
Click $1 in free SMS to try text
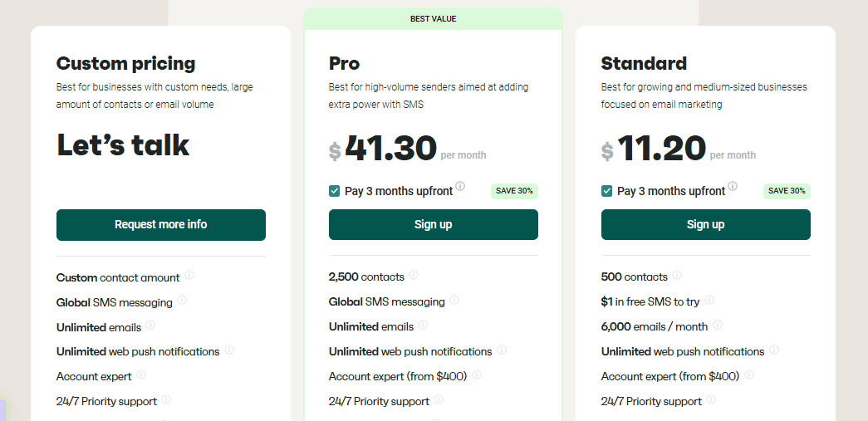(650, 302)
